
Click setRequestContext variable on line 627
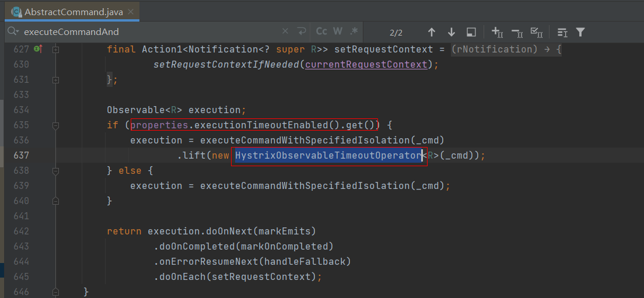tap(384, 50)
